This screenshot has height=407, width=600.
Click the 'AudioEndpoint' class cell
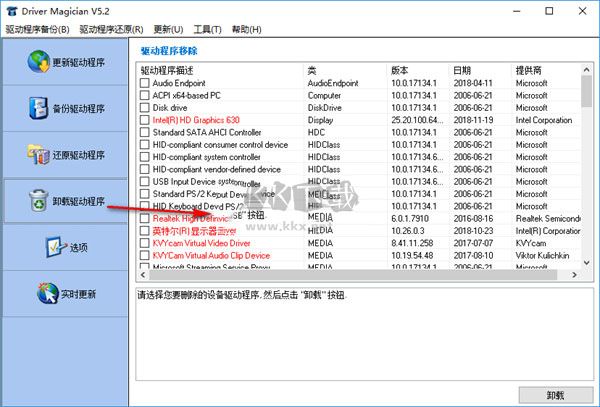pos(333,83)
